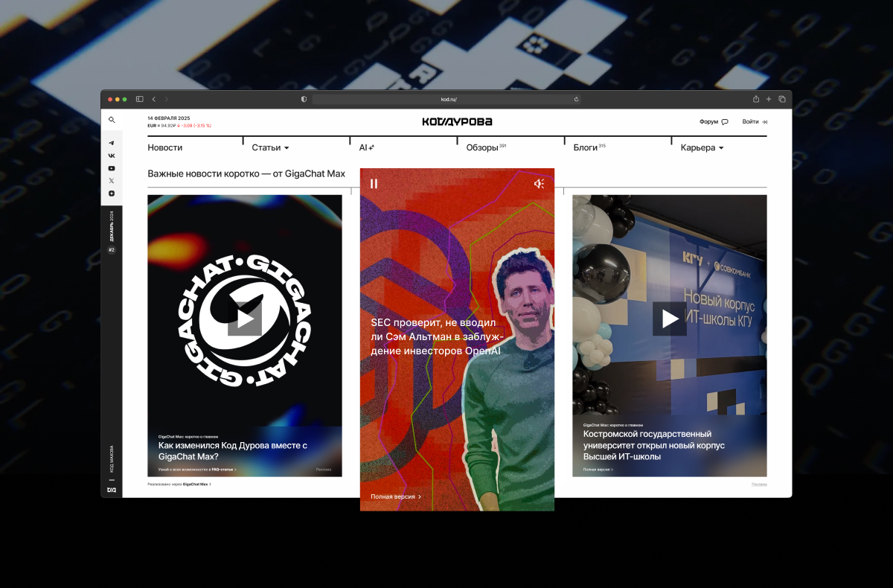
Task: Open the AI section
Action: click(x=366, y=147)
